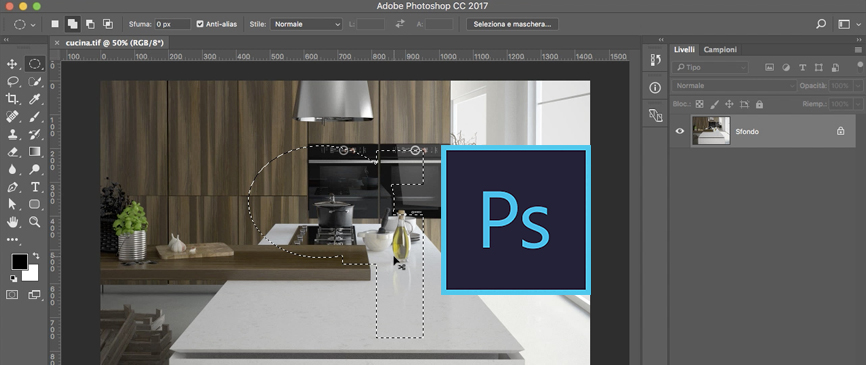The height and width of the screenshot is (365, 866).
Task: Open the Tipo layer filter dropdown
Action: (710, 67)
